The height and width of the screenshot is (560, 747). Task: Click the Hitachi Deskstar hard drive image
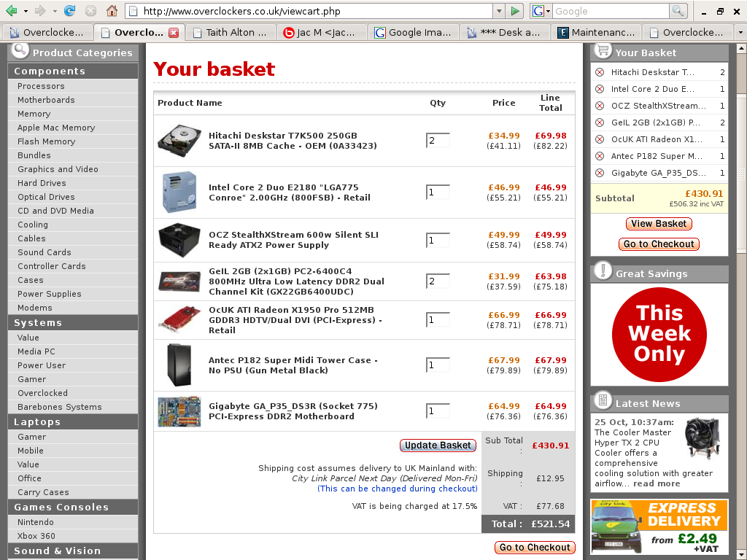[x=179, y=141]
